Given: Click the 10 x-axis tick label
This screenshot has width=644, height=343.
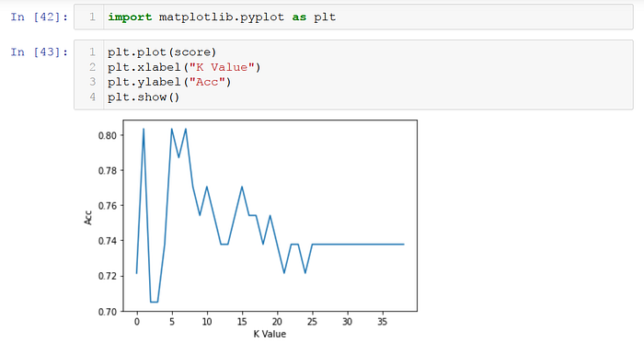Looking at the screenshot, I should 207,322.
